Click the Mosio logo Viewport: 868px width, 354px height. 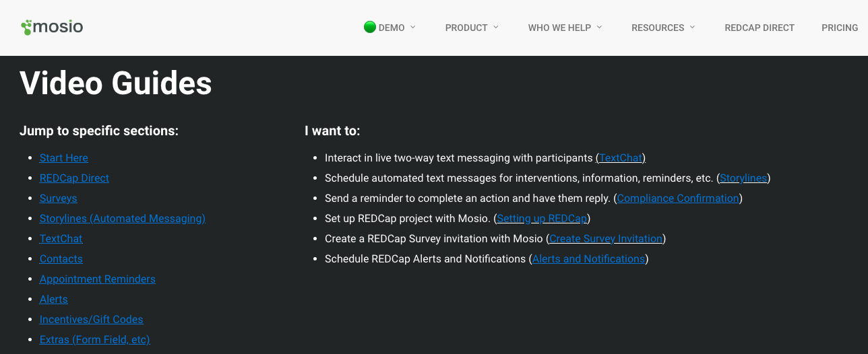pyautogui.click(x=52, y=27)
